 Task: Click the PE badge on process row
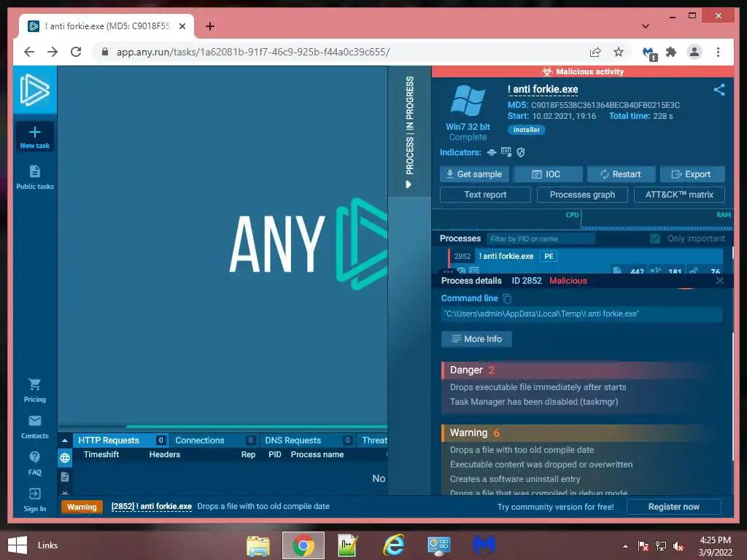pyautogui.click(x=549, y=256)
